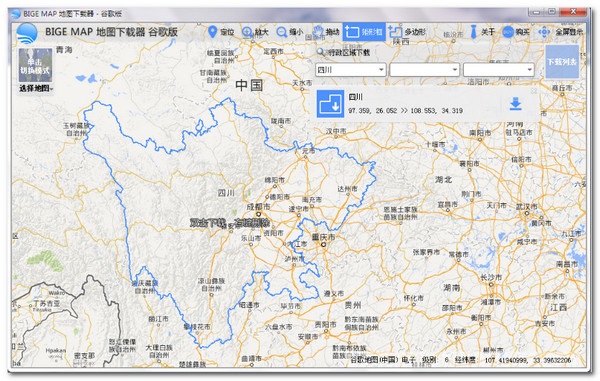Image resolution: width=600 pixels, height=381 pixels.
Task: Toggle the 矩形框 rectangle selection tool
Action: point(364,32)
